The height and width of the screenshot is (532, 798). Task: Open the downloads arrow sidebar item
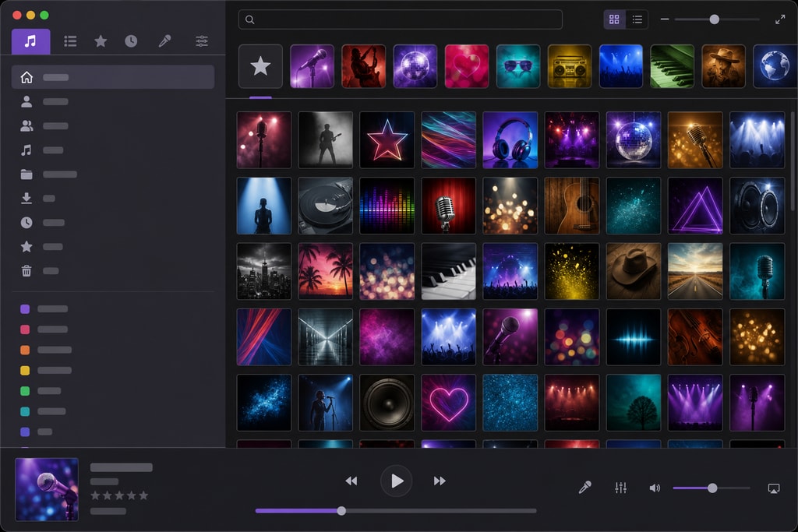(26, 199)
